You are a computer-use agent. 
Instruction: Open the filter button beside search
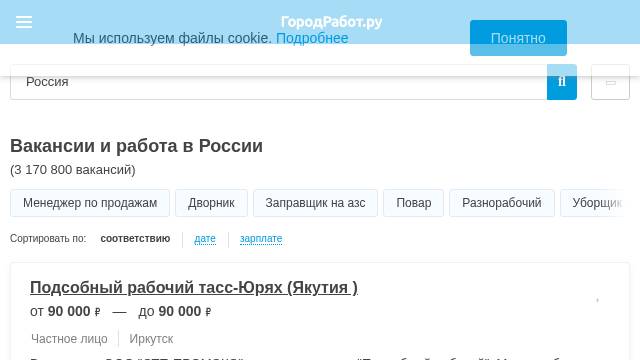[x=610, y=82]
